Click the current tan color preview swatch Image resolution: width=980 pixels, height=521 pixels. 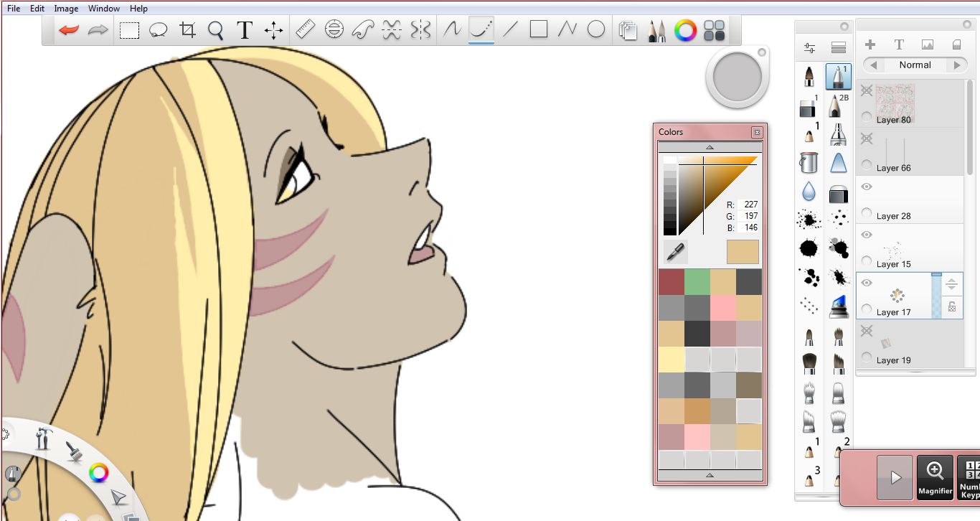[743, 252]
